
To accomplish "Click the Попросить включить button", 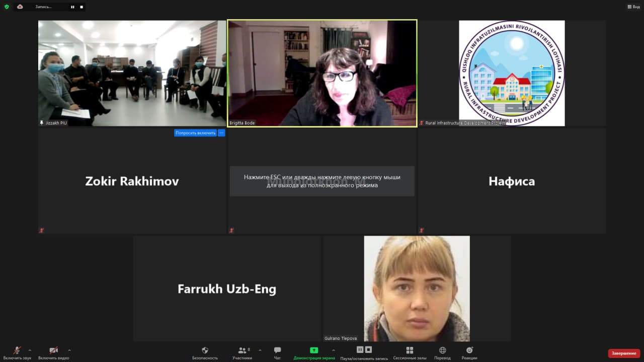I will 195,133.
